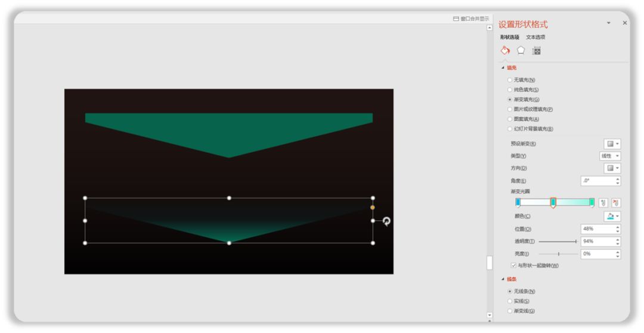Screen dimensions: 644x333
Task: Select 图案填充(A) radio option
Action: [523, 119]
